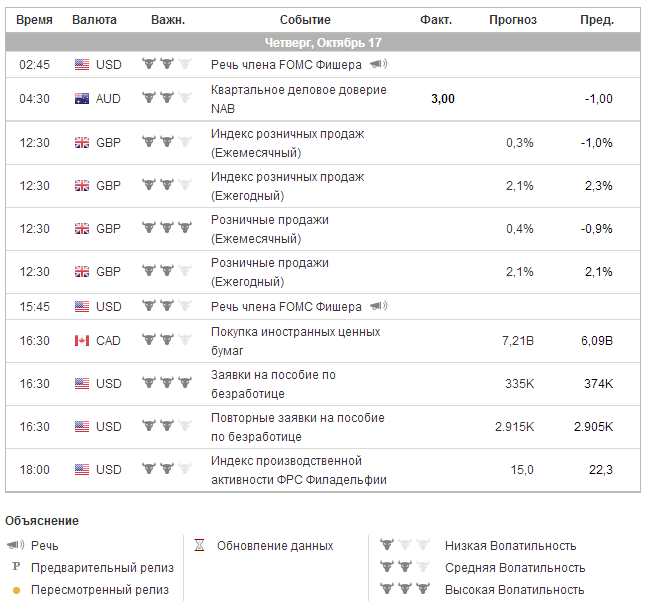Click the orange dot for Пересмотренный релиз

click(15, 590)
